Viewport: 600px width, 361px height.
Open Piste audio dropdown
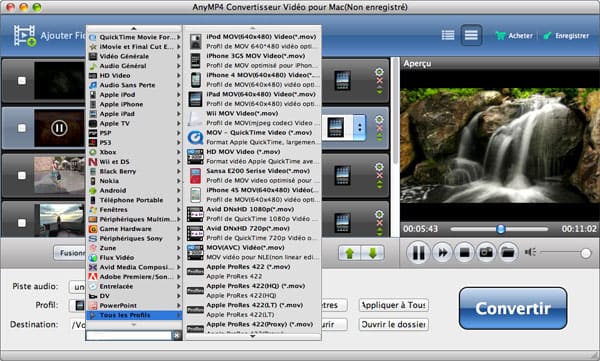coord(77,287)
